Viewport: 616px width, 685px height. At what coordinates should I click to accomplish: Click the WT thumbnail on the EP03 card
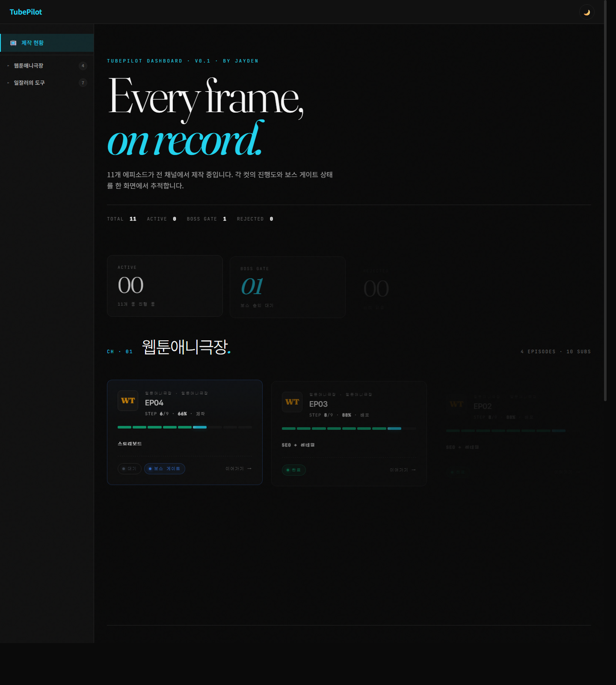coord(292,402)
